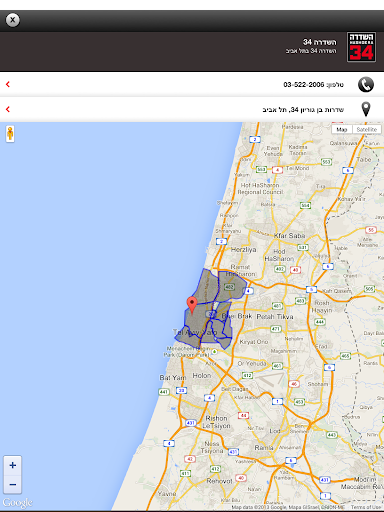Click the Petah Tikva label on map
The image size is (384, 512).
point(275,316)
